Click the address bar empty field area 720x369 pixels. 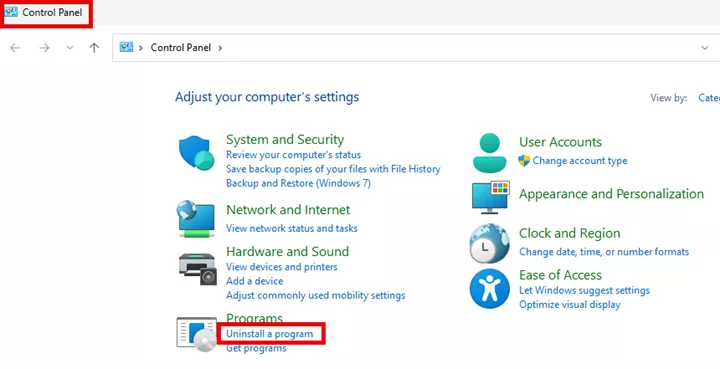(x=459, y=48)
